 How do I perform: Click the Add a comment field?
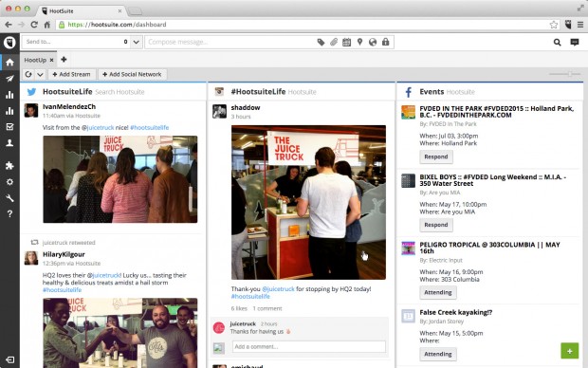[308, 346]
